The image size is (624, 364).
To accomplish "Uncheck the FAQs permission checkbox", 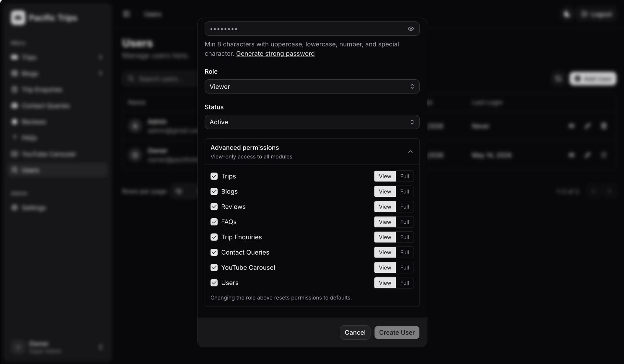I will [214, 222].
